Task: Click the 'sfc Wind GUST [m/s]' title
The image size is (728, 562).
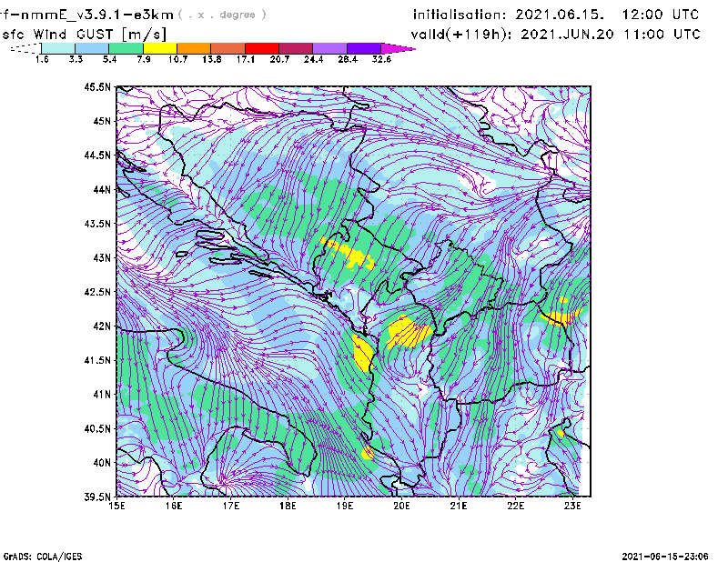Action: (84, 35)
